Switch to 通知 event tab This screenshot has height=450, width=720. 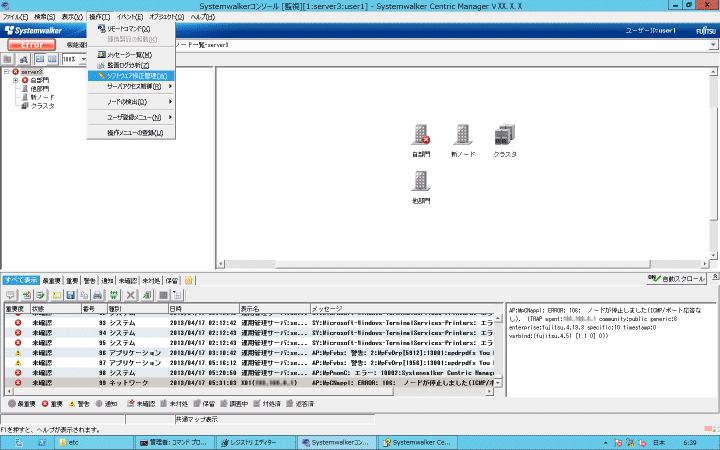[x=107, y=281]
